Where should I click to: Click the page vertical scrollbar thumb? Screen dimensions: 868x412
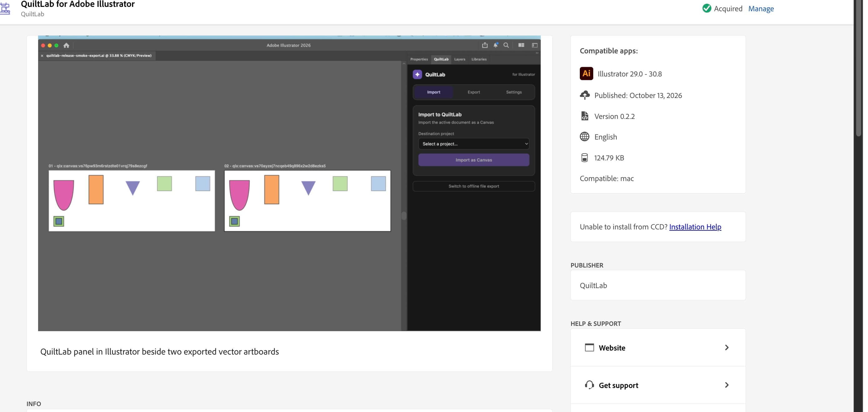click(858, 67)
